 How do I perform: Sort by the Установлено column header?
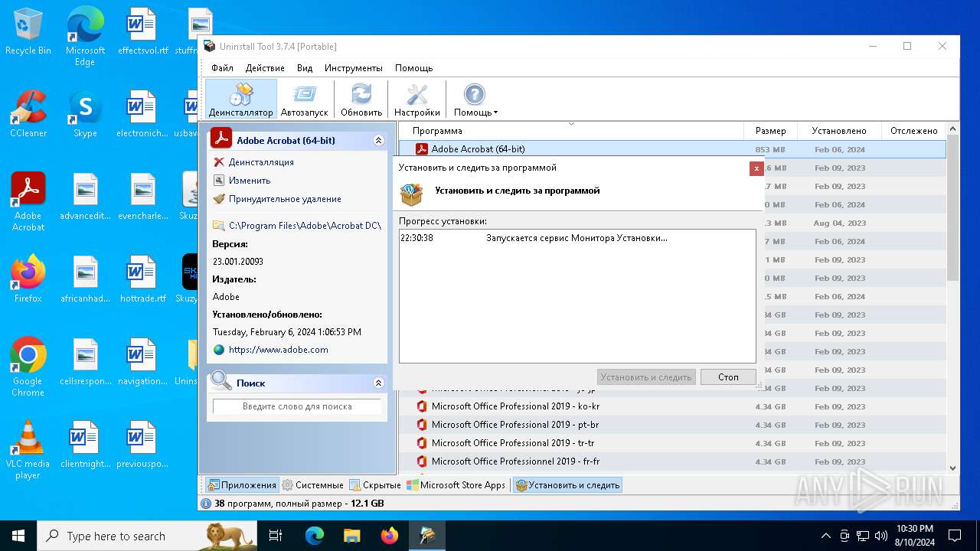pyautogui.click(x=839, y=131)
